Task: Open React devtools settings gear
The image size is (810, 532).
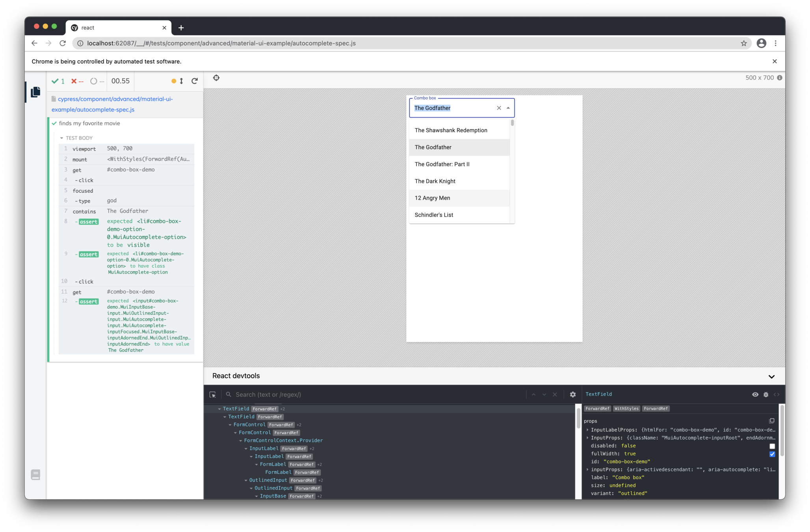Action: point(573,394)
